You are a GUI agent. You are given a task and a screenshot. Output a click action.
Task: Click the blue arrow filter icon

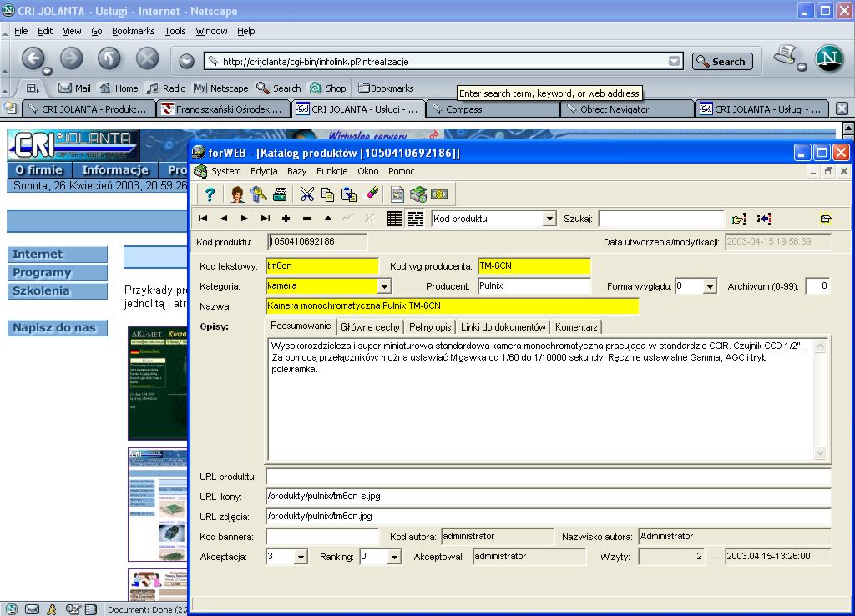[764, 219]
